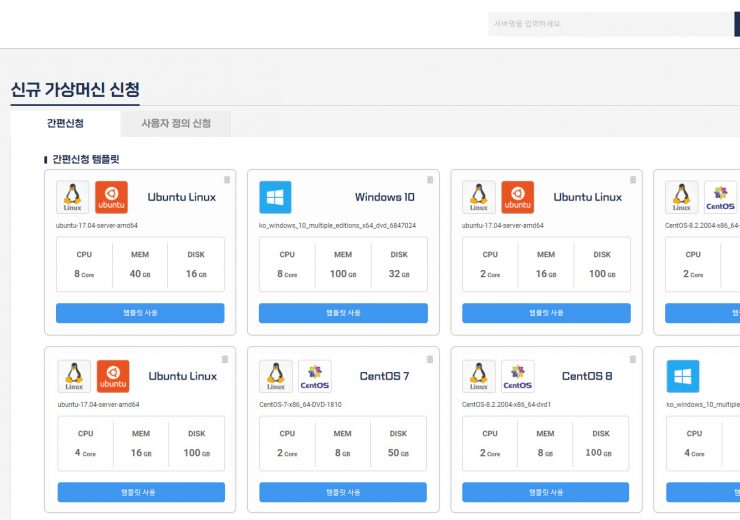Click the CentOS logo on CentOS 7 card
The image size is (740, 520).
coord(315,376)
